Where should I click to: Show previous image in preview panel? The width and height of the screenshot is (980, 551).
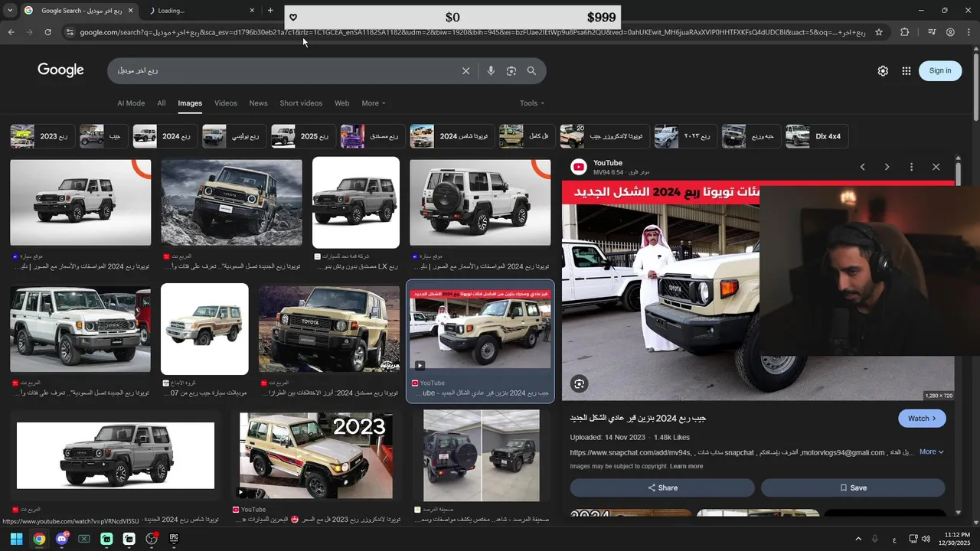(x=862, y=167)
